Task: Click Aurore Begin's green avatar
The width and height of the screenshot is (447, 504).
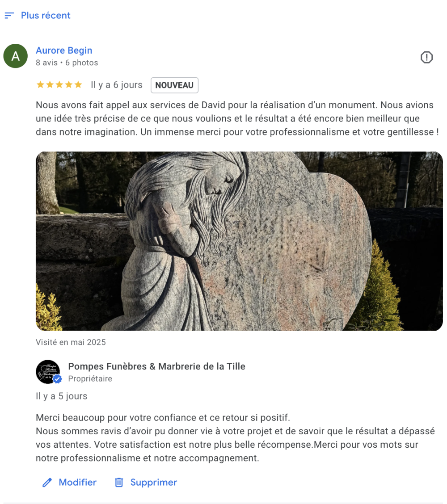Action: (x=16, y=56)
